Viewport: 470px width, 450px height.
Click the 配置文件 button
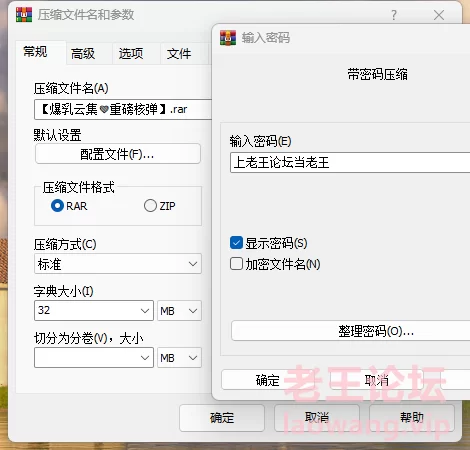[x=118, y=154]
